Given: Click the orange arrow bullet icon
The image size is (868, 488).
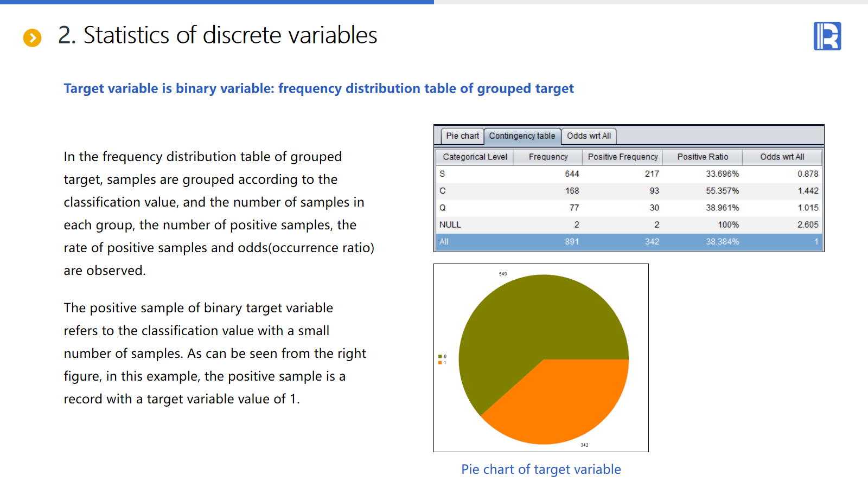Looking at the screenshot, I should pos(32,37).
